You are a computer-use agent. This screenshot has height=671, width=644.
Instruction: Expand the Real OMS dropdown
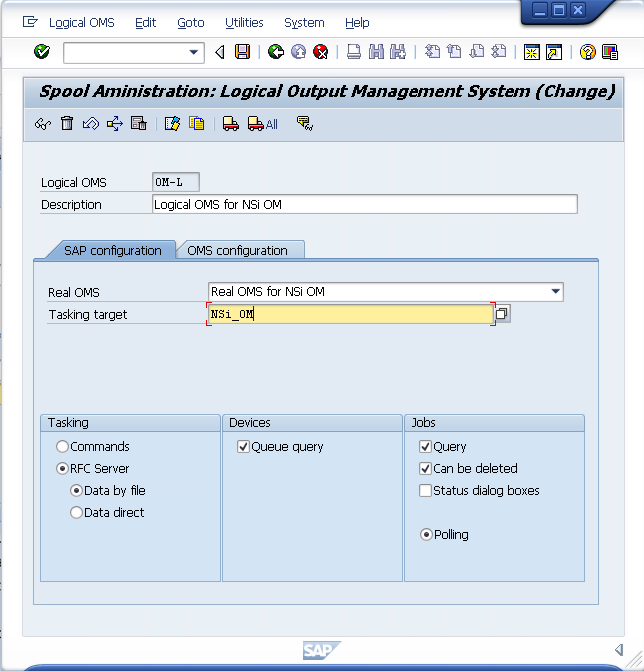556,292
